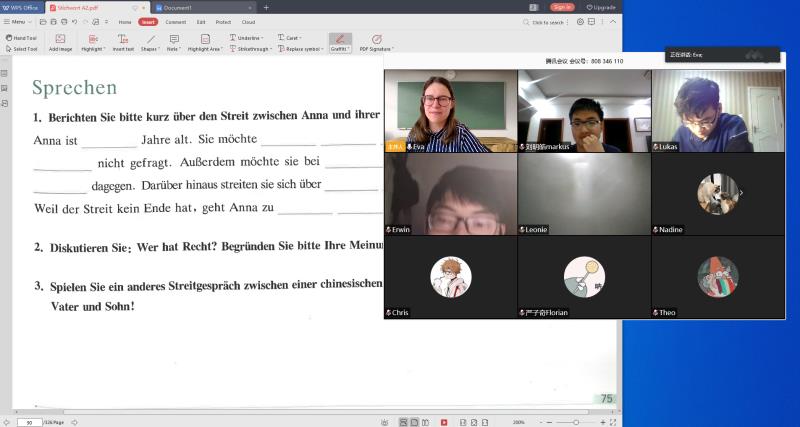Apply Strikethrough annotation

[x=248, y=48]
